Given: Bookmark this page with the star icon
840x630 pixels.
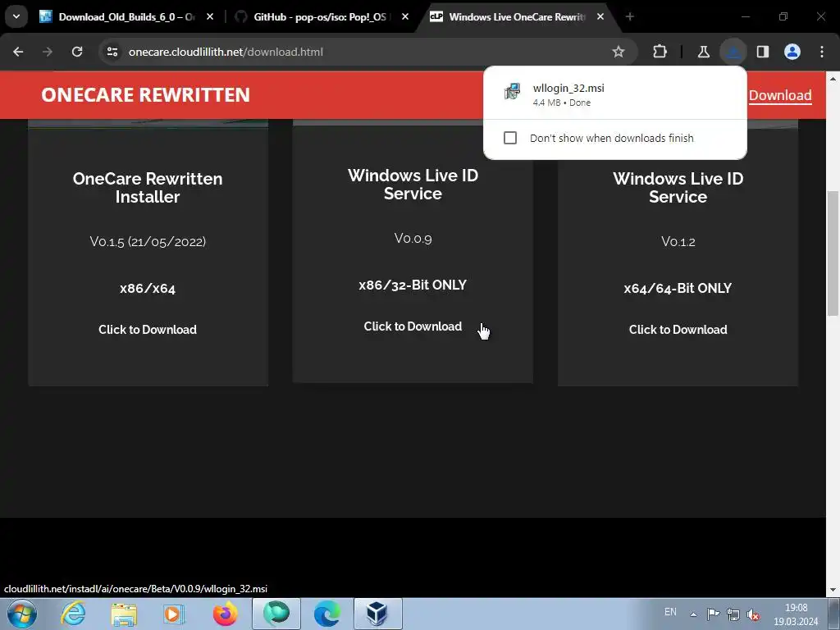Looking at the screenshot, I should 619,52.
